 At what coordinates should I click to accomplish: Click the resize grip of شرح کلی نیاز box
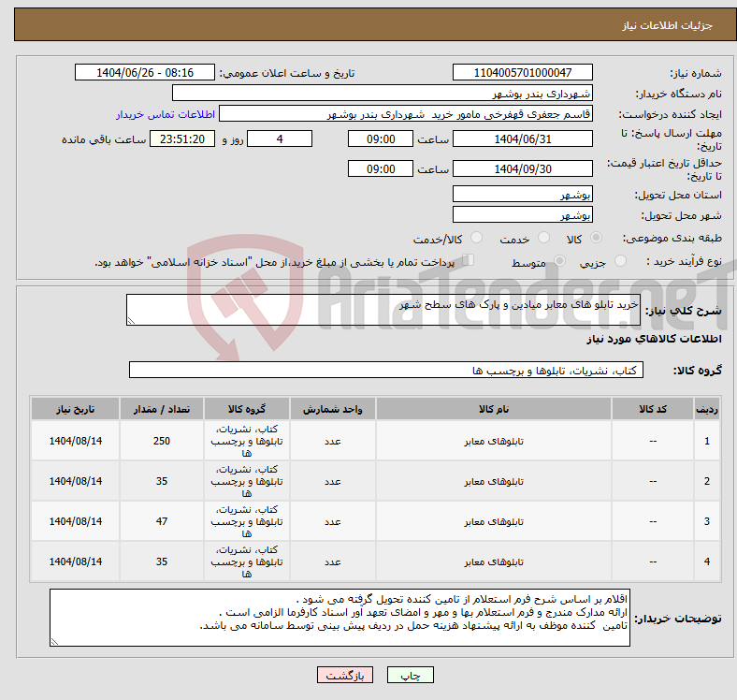[x=131, y=321]
